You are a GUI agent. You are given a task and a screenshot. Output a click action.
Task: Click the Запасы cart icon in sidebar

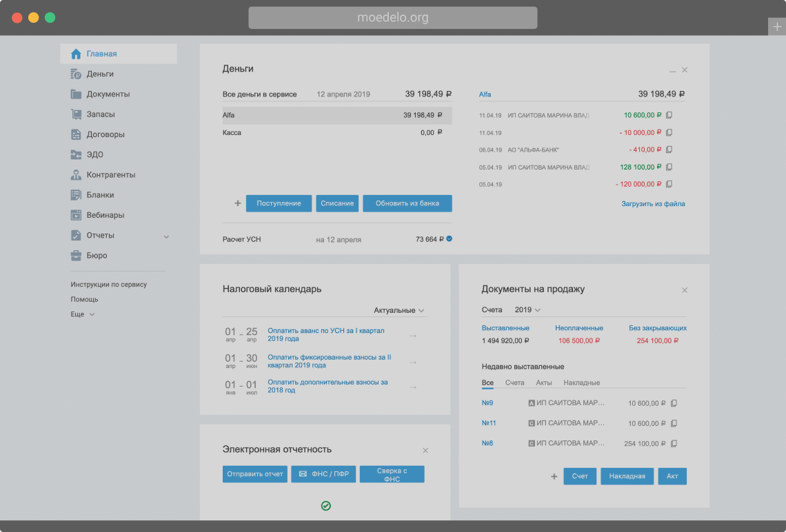pos(76,114)
